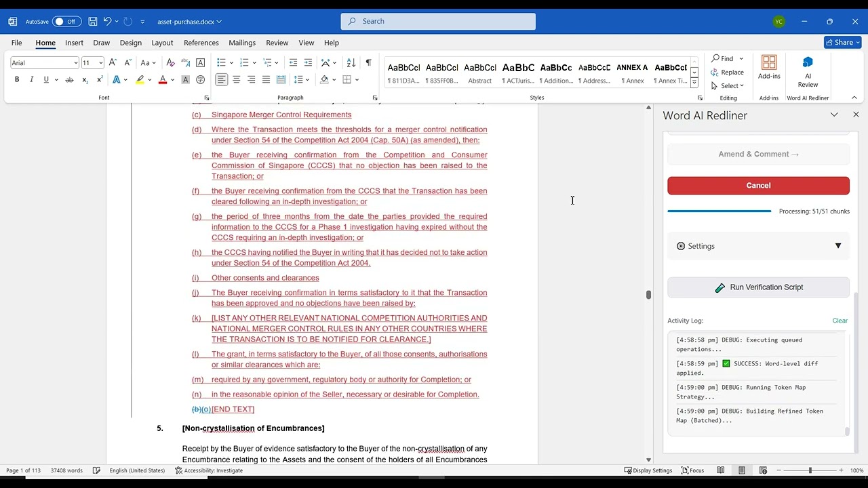
Task: Open the File menu
Action: pos(16,43)
